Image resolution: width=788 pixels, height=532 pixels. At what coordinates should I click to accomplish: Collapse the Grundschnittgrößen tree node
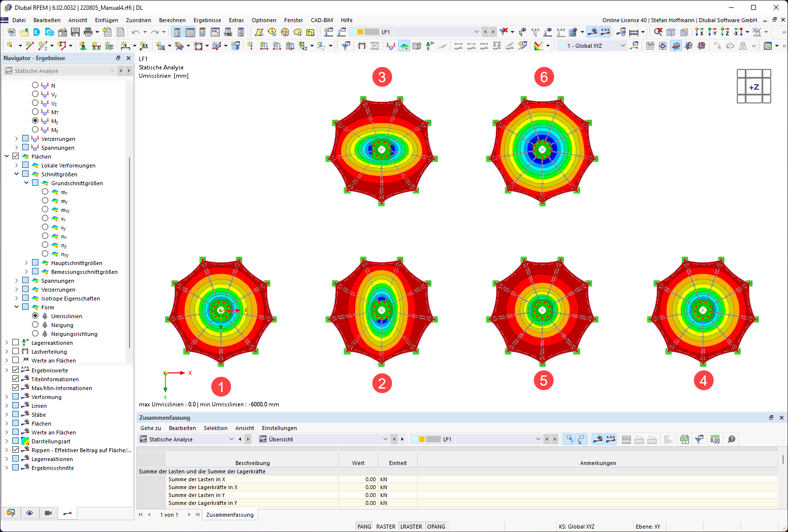[26, 183]
